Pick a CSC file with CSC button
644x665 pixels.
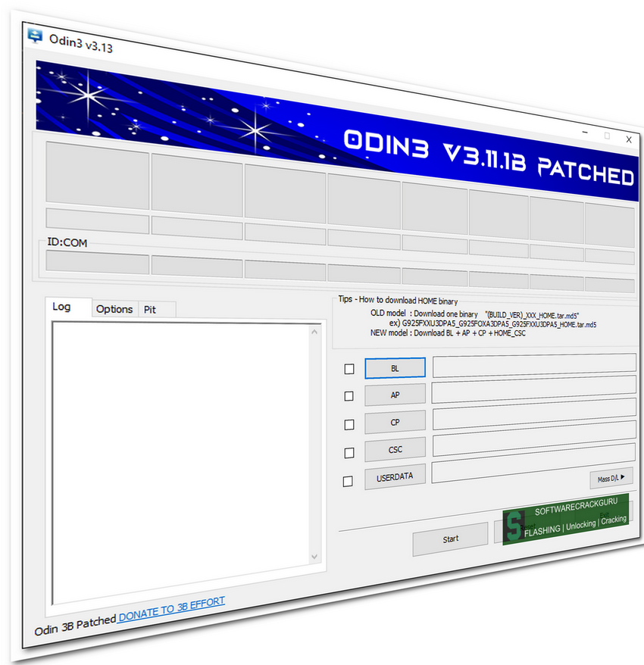click(x=395, y=450)
